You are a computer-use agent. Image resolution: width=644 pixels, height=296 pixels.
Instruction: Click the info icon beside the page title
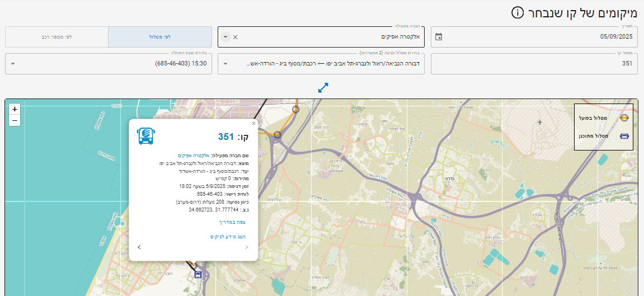pyautogui.click(x=518, y=12)
